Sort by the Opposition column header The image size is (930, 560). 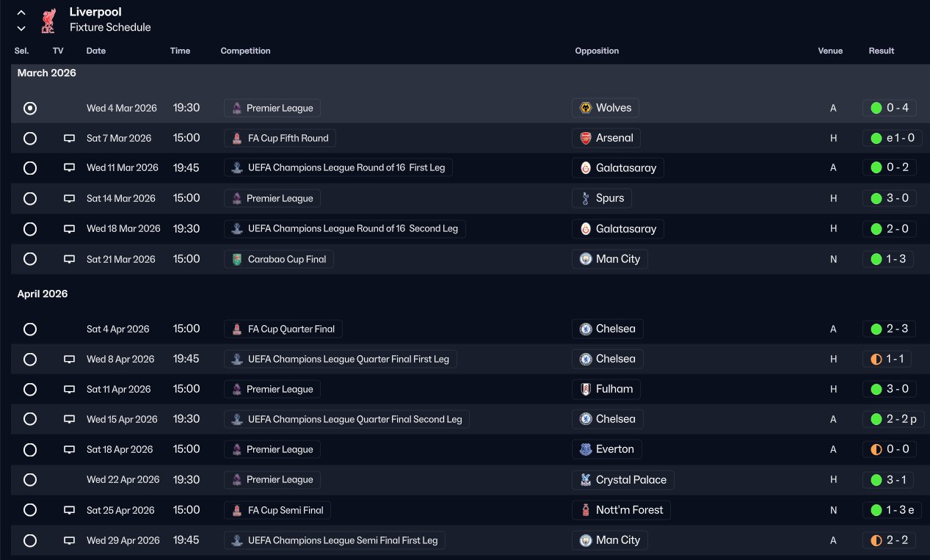coord(597,51)
